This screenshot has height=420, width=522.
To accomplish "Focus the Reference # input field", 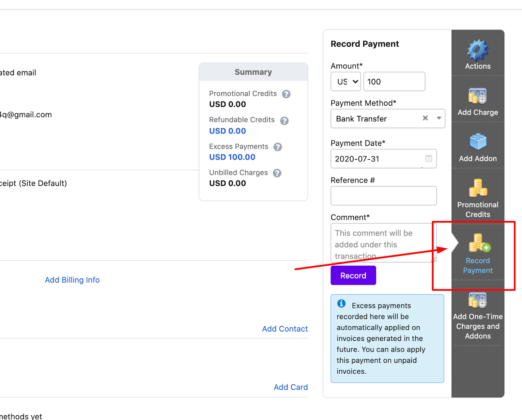I will (x=383, y=196).
